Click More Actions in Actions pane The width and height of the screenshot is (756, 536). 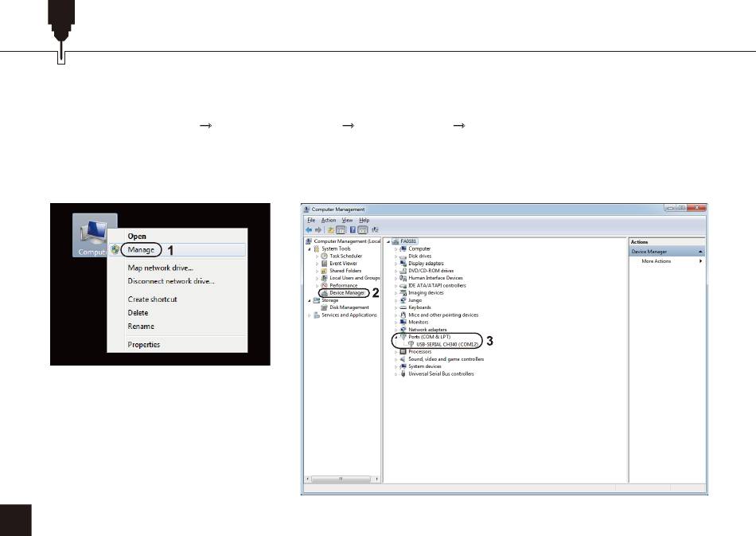pyautogui.click(x=656, y=261)
